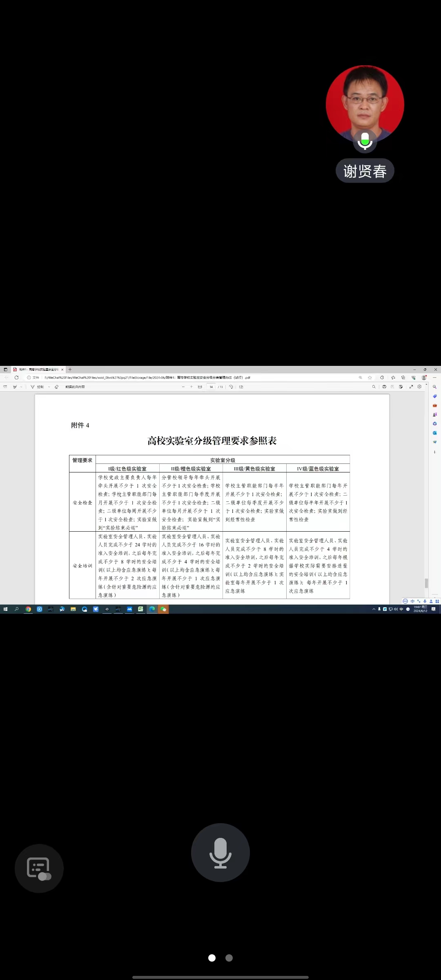Click the PDF vertical scrollbar thumb

point(426,583)
